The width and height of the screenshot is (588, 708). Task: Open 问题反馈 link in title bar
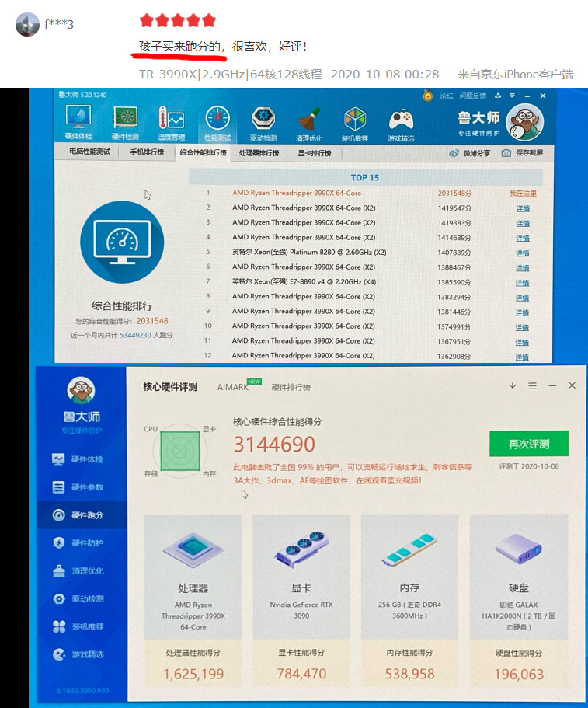pos(473,96)
